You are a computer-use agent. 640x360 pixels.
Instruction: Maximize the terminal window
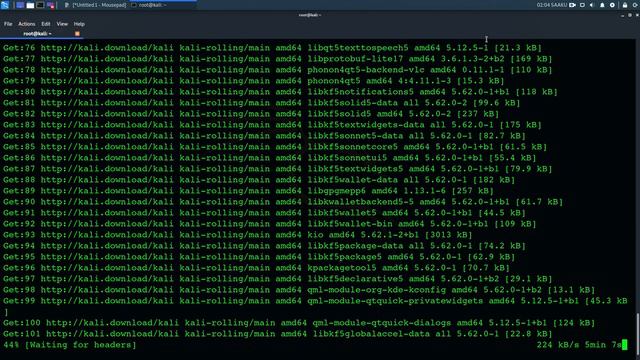(630, 15)
